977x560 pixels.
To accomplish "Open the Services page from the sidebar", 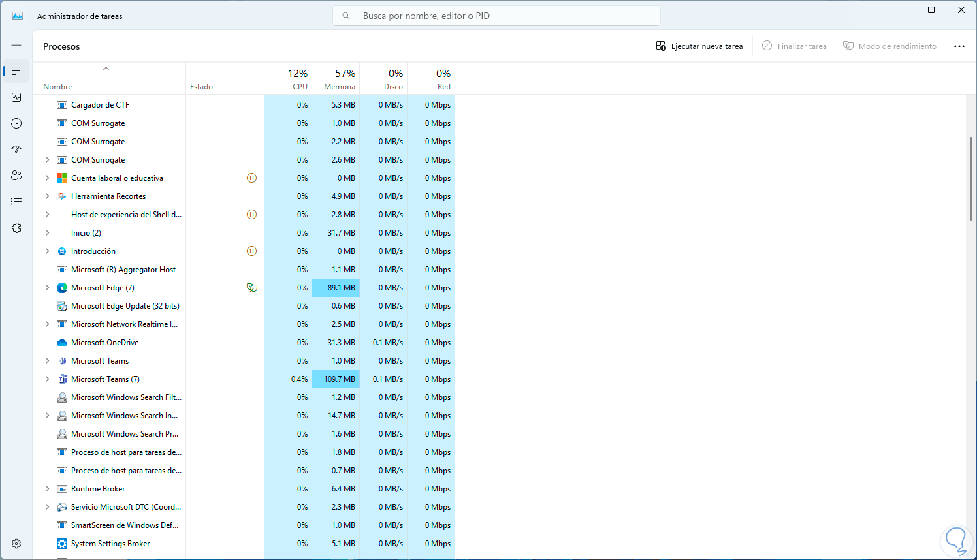I will point(16,228).
